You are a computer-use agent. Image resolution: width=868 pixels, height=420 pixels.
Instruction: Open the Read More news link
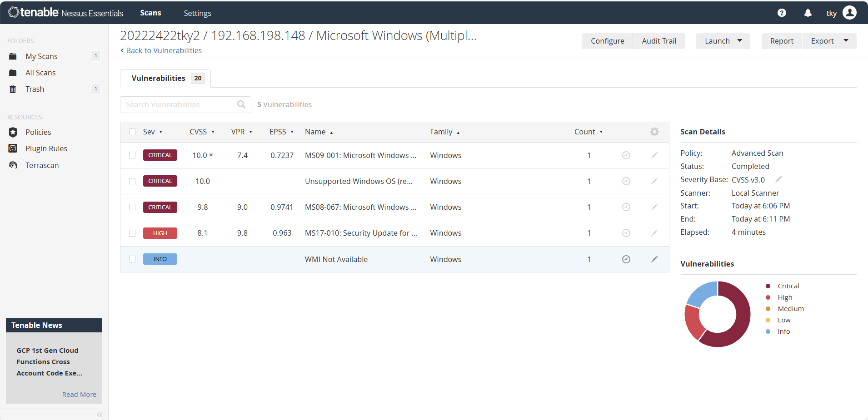(79, 395)
